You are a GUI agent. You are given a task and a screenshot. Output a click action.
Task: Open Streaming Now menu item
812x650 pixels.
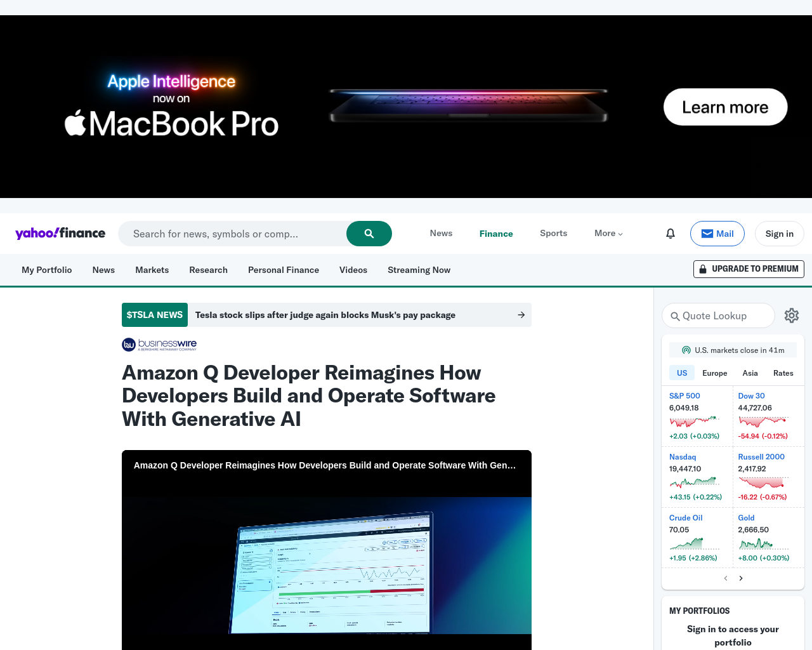(x=419, y=270)
